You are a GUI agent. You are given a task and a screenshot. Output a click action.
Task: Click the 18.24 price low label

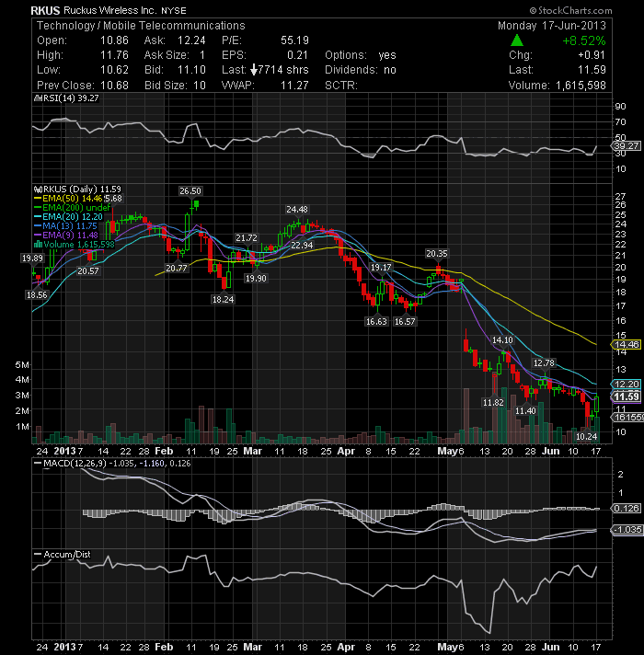coord(223,300)
